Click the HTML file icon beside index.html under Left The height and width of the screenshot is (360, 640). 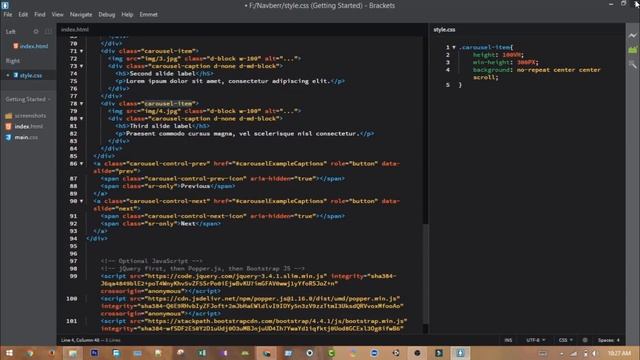tap(16, 46)
